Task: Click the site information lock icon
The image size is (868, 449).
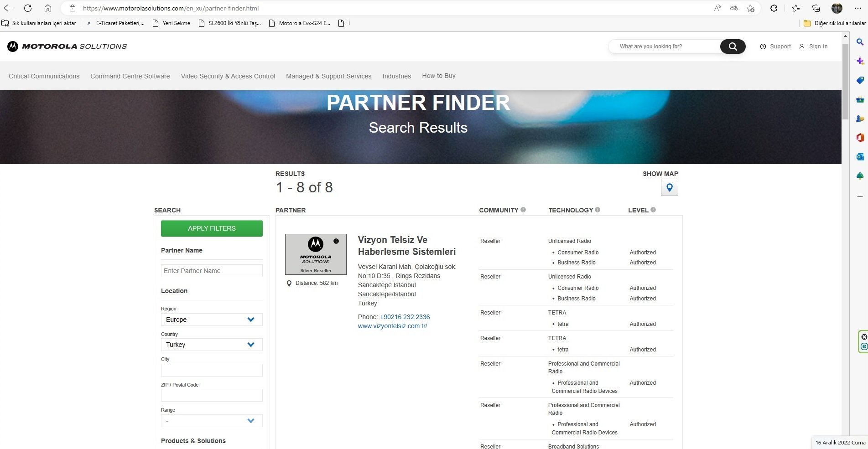Action: click(72, 8)
